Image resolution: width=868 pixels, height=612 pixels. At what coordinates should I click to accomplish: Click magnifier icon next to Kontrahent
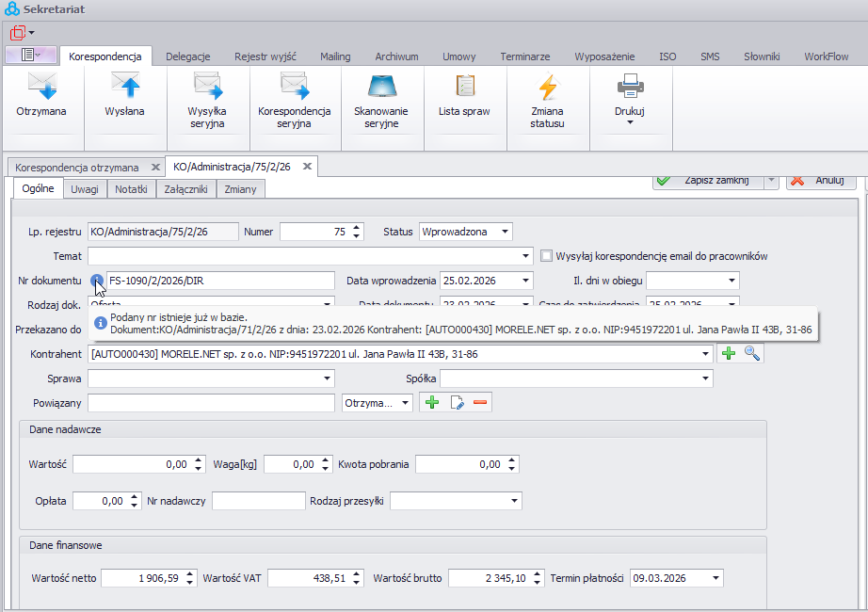click(751, 353)
